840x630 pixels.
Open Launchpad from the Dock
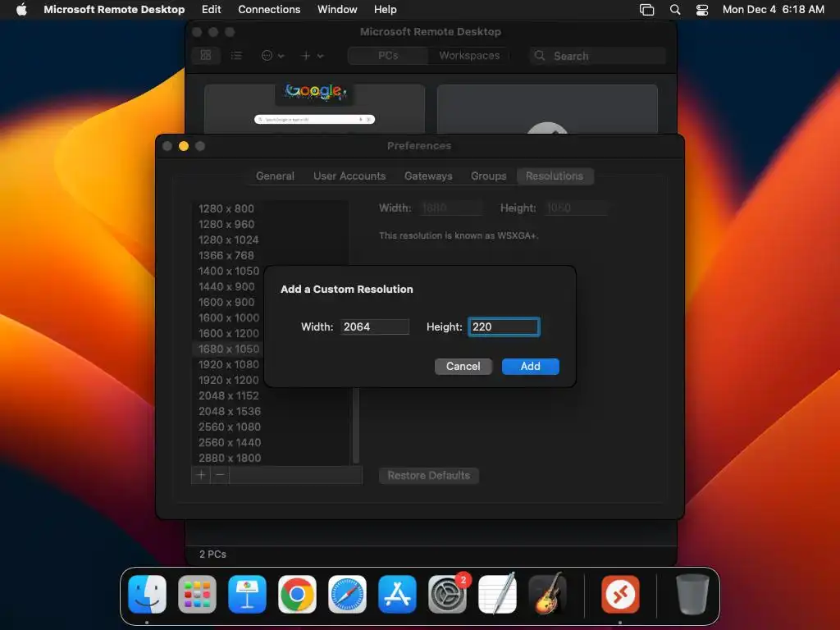click(x=197, y=594)
